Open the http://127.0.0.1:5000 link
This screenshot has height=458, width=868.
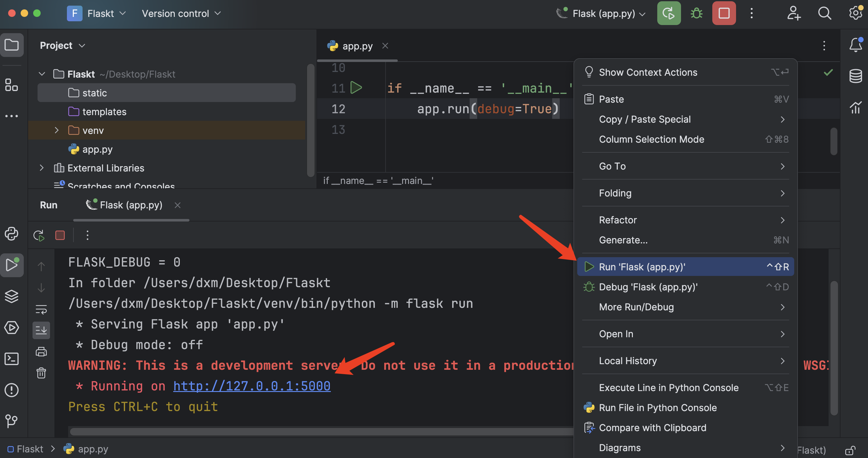click(252, 386)
